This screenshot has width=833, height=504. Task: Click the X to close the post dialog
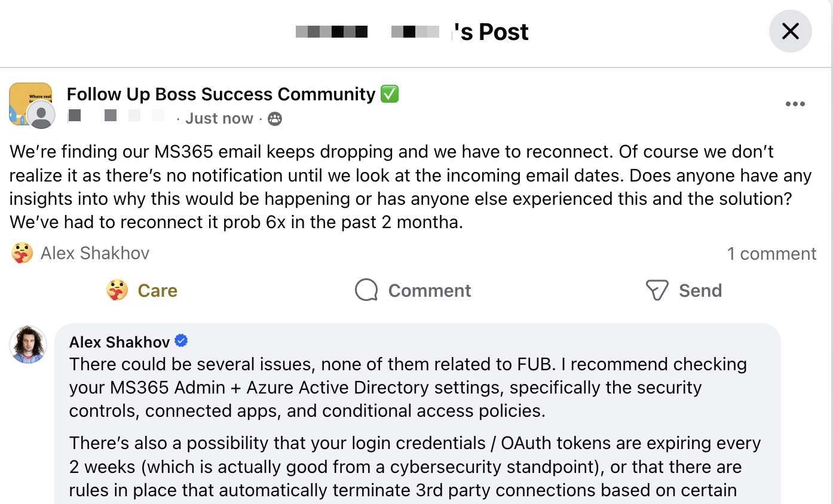(790, 31)
